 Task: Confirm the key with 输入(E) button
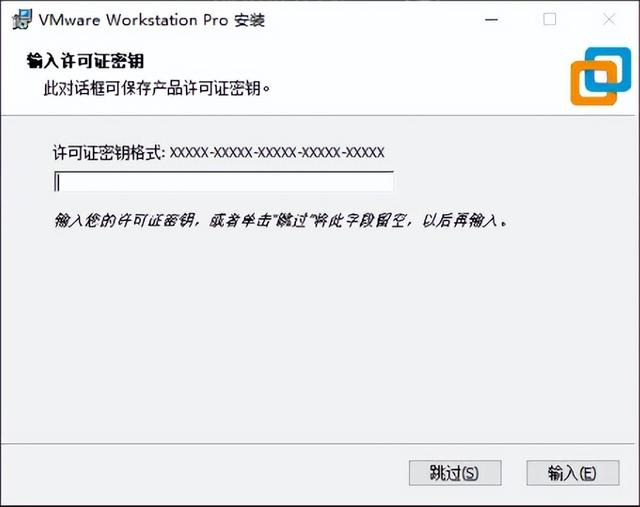point(573,473)
